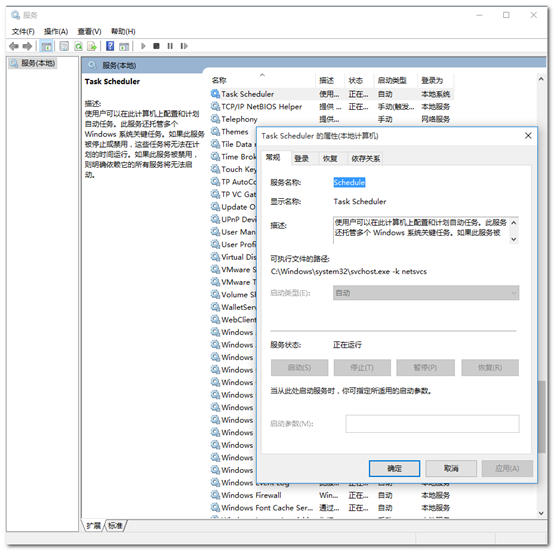The height and width of the screenshot is (551, 554).
Task: Click the Forward arrow in the toolbar
Action: point(27,46)
